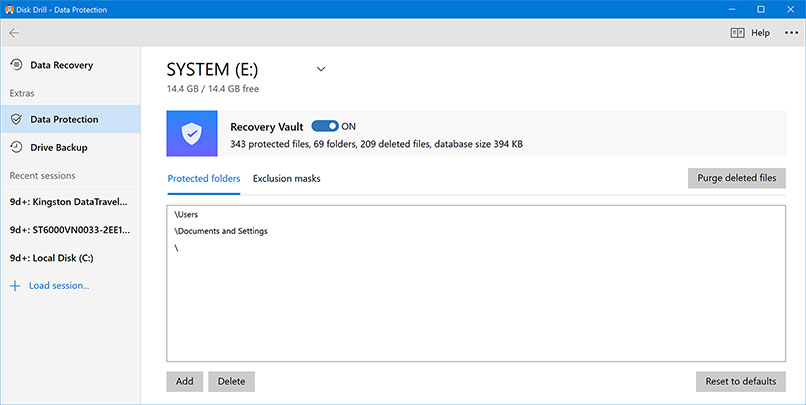
Task: Select the \Documents and Settings folder entry
Action: [x=221, y=231]
